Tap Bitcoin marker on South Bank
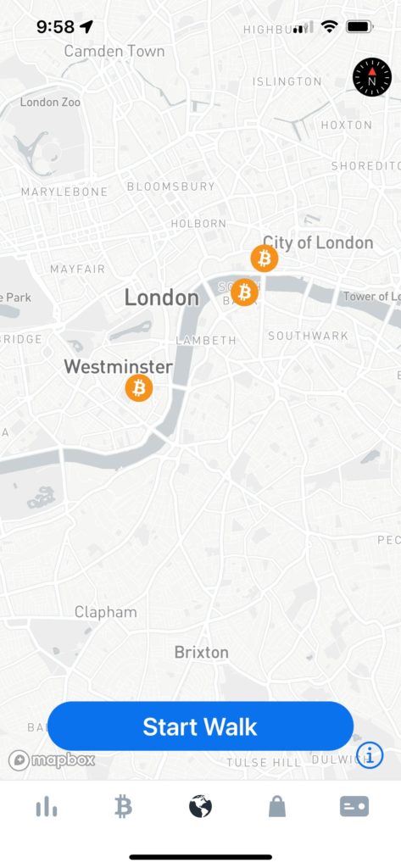This screenshot has width=401, height=868. [244, 292]
